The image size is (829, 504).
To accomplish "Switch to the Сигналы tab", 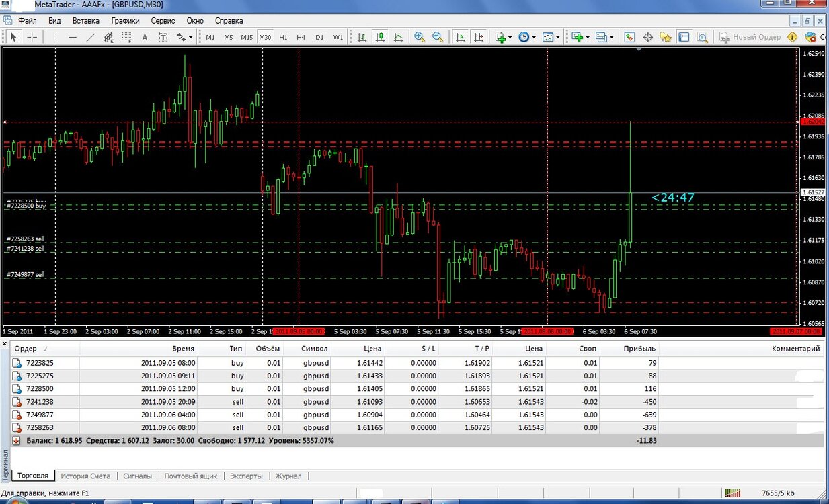I will pyautogui.click(x=137, y=476).
